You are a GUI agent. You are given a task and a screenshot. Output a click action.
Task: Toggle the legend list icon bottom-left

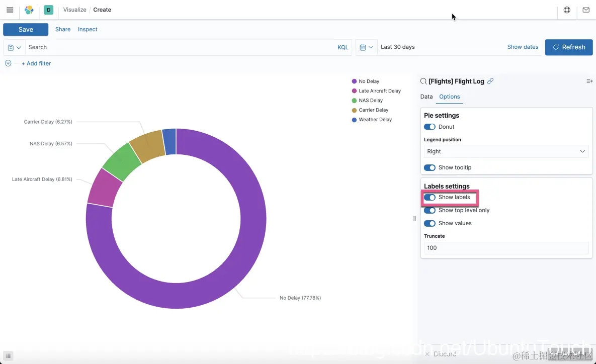[8, 355]
